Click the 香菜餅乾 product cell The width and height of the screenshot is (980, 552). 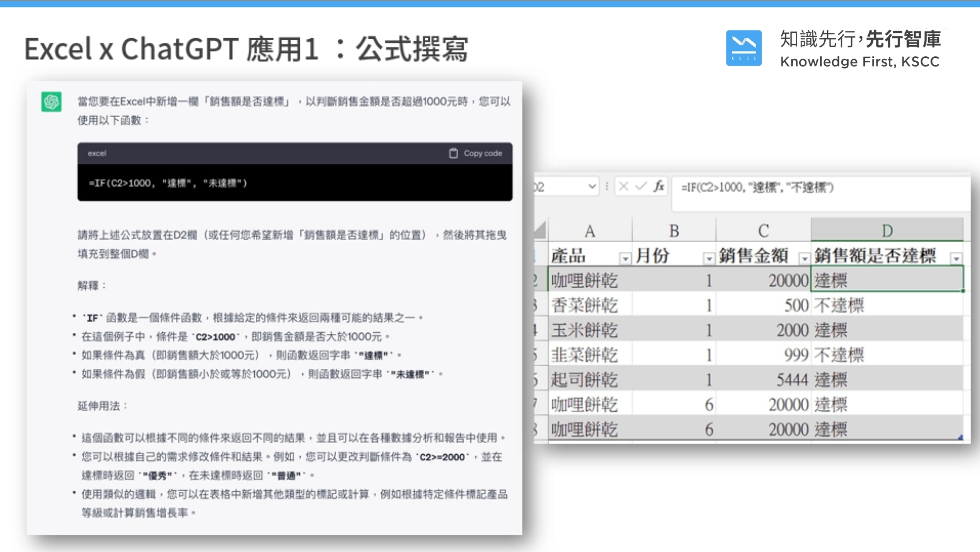point(590,305)
